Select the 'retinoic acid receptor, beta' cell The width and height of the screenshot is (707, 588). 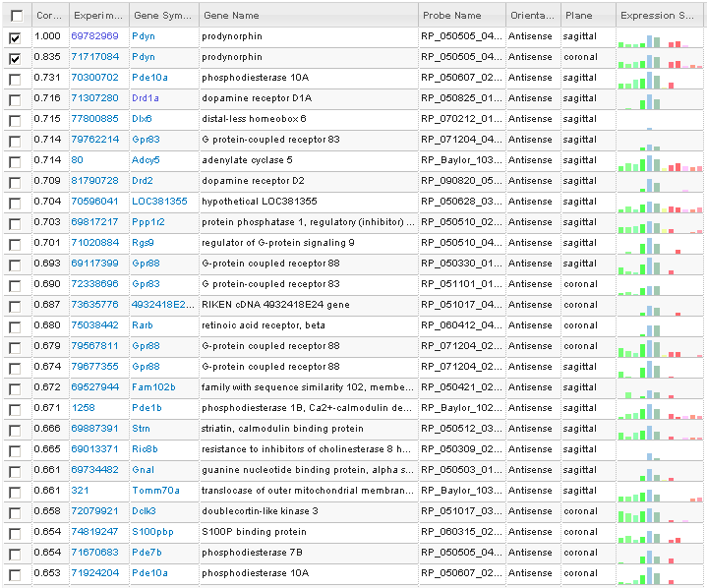point(264,325)
